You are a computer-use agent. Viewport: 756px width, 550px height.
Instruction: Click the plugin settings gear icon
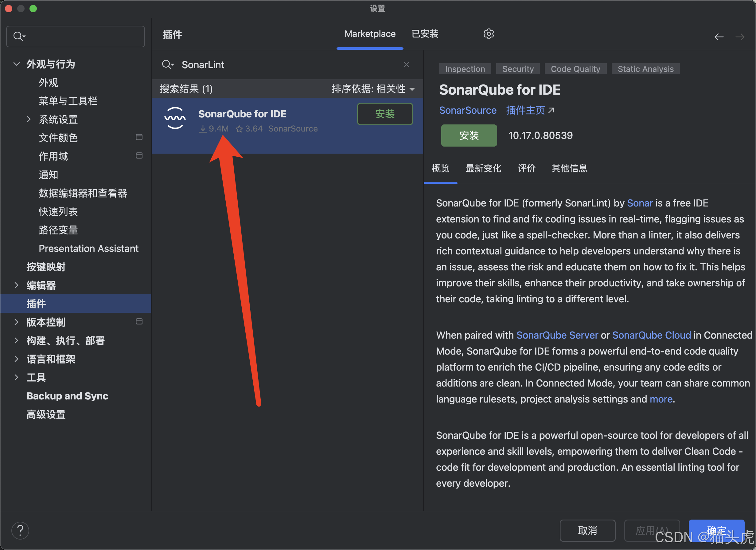coord(488,34)
